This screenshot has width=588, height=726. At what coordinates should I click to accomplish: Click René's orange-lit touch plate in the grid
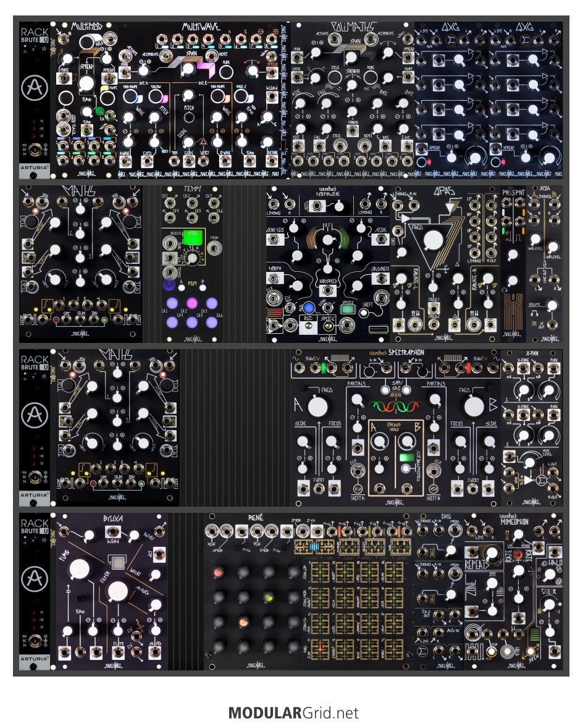click(x=319, y=649)
